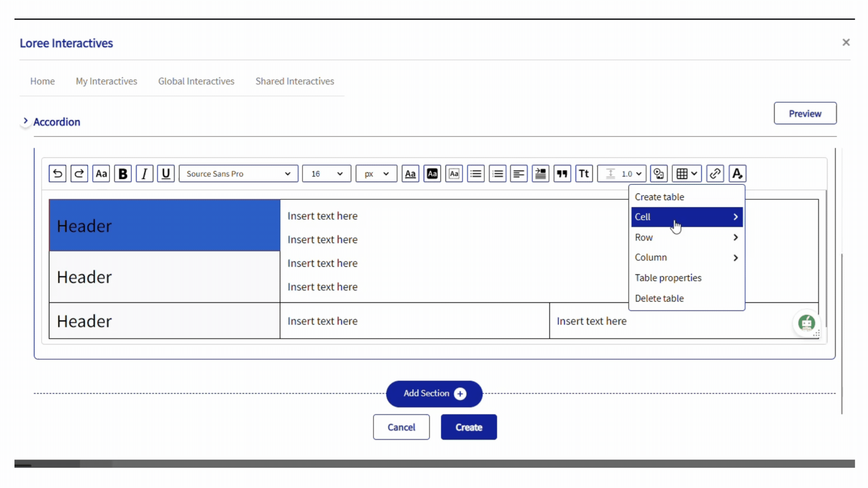This screenshot has height=488, width=868.
Task: Expand the Accordion chevron
Action: [25, 121]
